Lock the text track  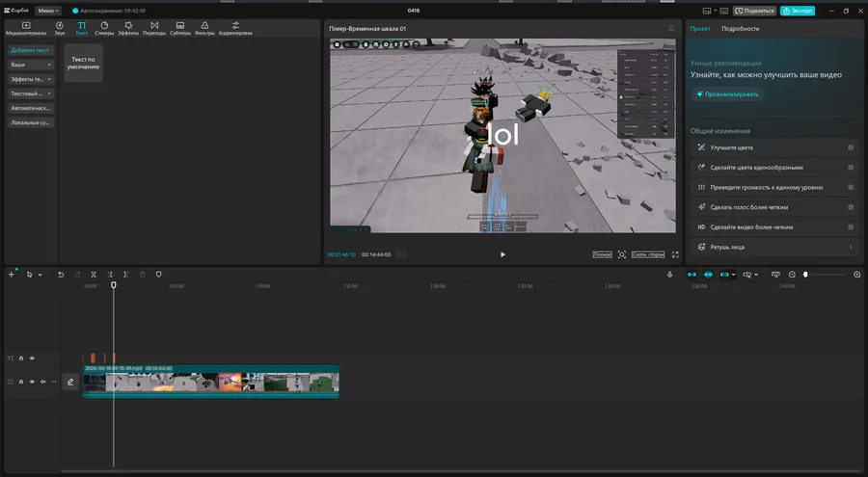[21, 358]
